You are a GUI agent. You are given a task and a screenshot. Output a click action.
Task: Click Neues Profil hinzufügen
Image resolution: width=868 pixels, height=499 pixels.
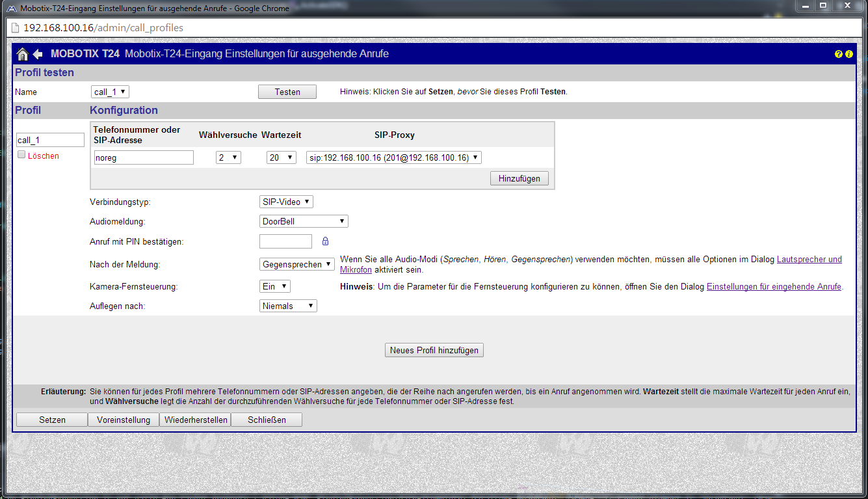click(x=434, y=350)
